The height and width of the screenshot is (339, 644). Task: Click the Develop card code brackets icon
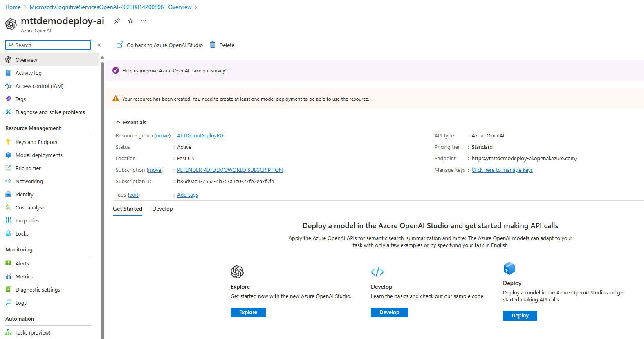pos(377,272)
